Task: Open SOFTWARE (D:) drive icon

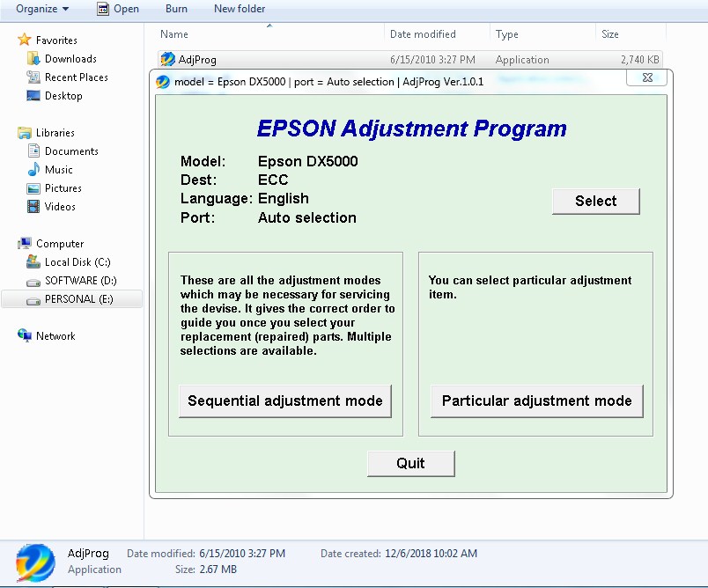Action: 33,282
